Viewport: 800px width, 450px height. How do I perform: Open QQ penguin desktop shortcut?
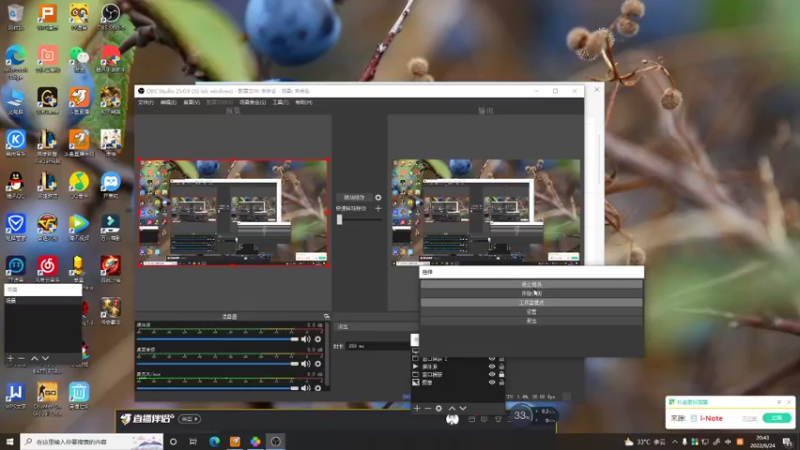(16, 185)
